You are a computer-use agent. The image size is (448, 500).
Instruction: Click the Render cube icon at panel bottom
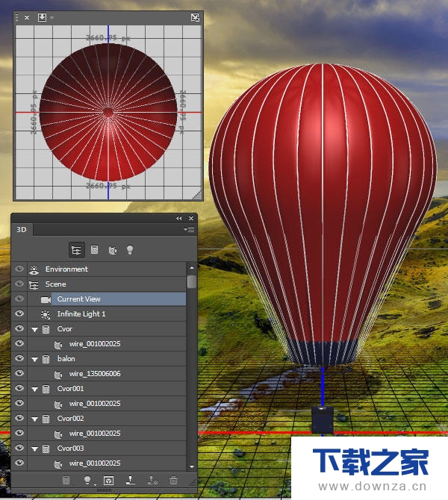tap(108, 481)
